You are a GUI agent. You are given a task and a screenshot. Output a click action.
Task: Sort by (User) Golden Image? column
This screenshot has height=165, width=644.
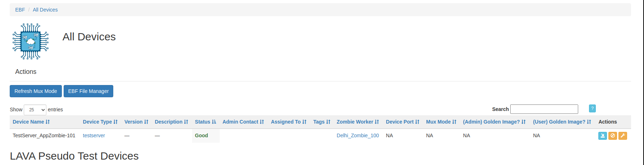tap(562, 122)
